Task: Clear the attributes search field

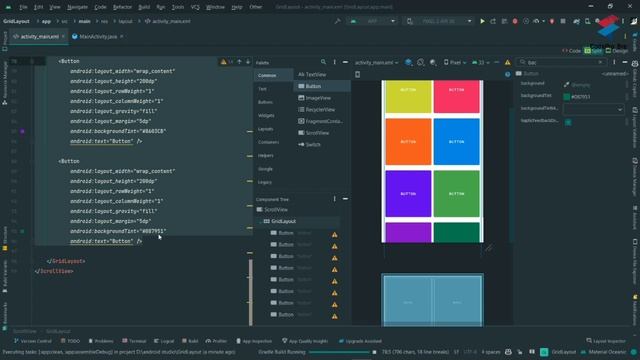Action: (x=600, y=62)
